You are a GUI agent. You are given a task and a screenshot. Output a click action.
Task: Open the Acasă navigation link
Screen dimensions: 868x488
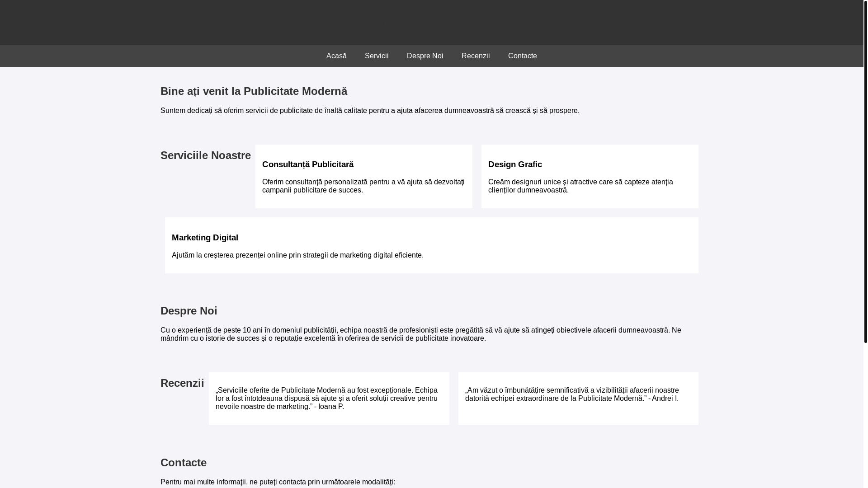(336, 56)
